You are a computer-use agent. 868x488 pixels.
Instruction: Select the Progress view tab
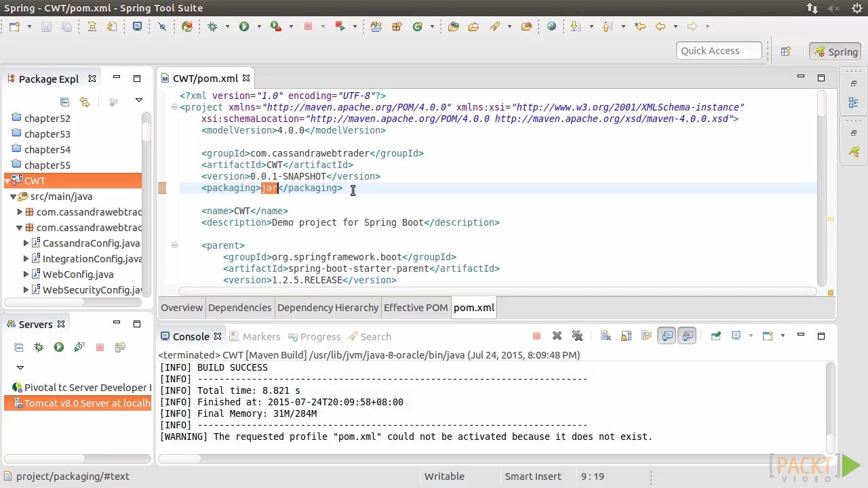(x=314, y=336)
